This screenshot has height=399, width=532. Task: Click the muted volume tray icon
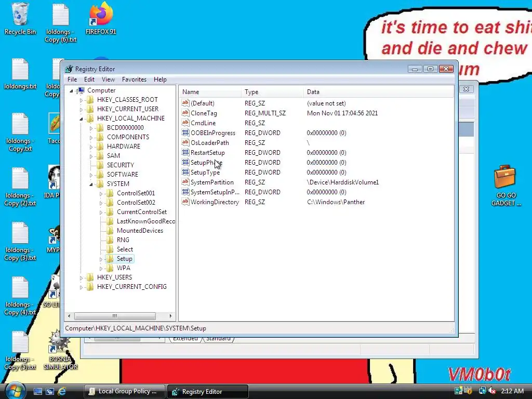click(491, 391)
